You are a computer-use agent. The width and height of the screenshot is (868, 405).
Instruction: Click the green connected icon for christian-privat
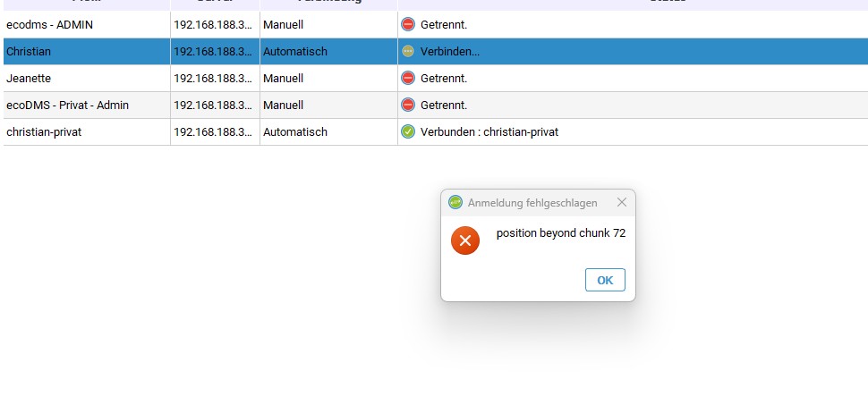(408, 132)
